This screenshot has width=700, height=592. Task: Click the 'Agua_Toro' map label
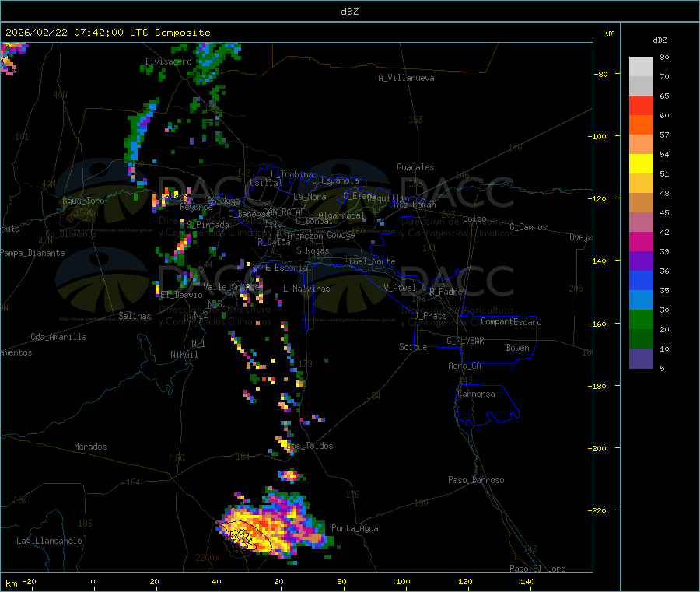[83, 201]
